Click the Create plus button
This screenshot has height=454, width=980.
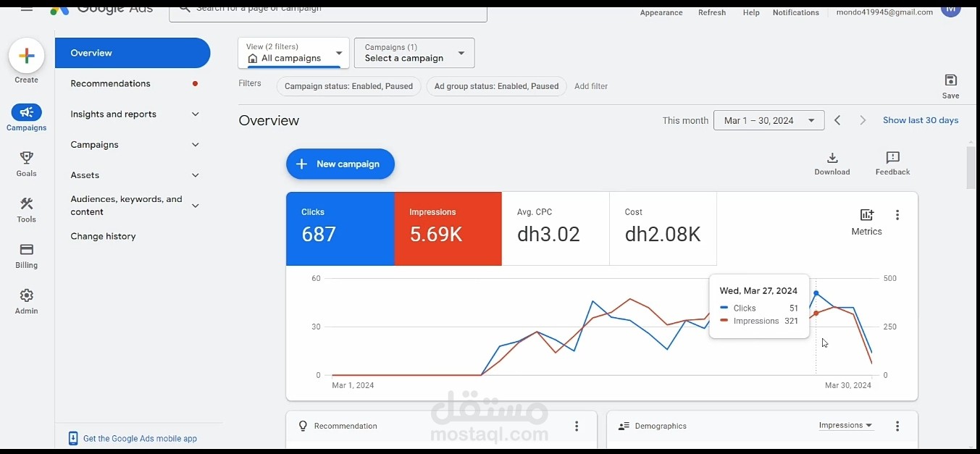point(27,56)
